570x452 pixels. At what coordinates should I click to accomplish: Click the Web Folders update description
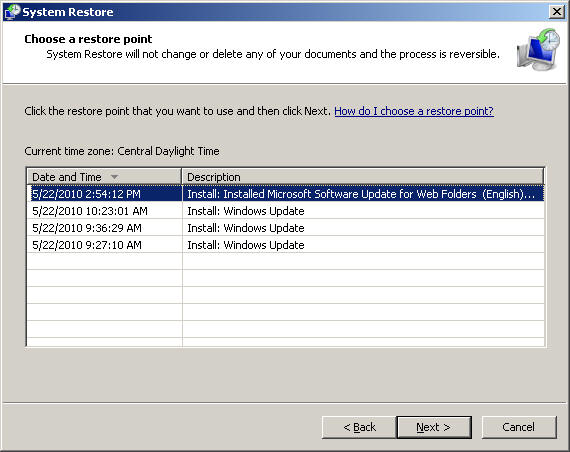click(x=361, y=194)
